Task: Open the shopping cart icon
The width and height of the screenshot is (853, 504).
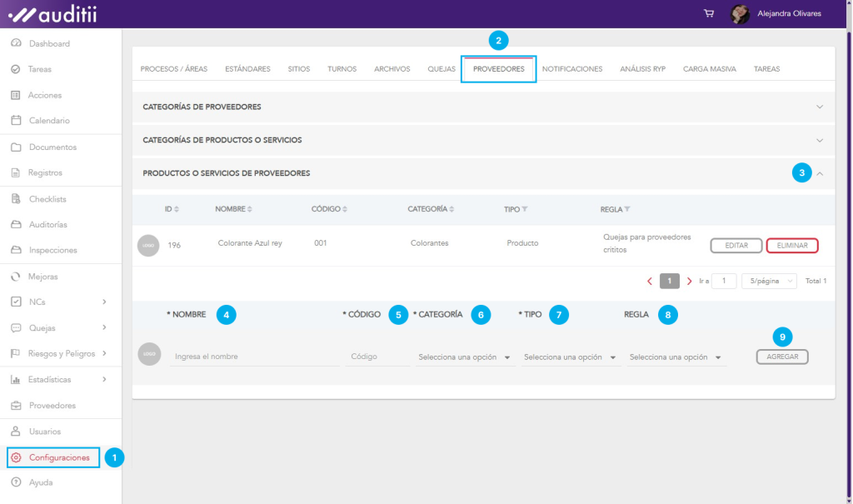Action: coord(709,13)
